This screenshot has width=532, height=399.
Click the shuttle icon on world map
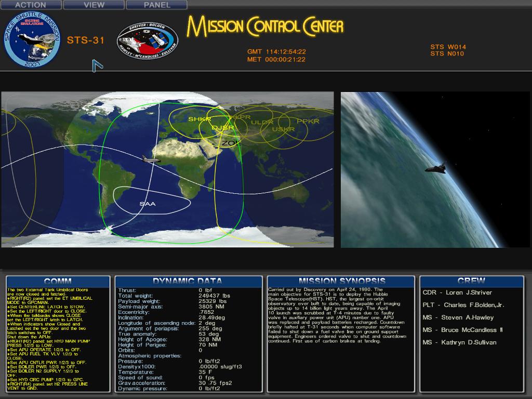(150, 159)
